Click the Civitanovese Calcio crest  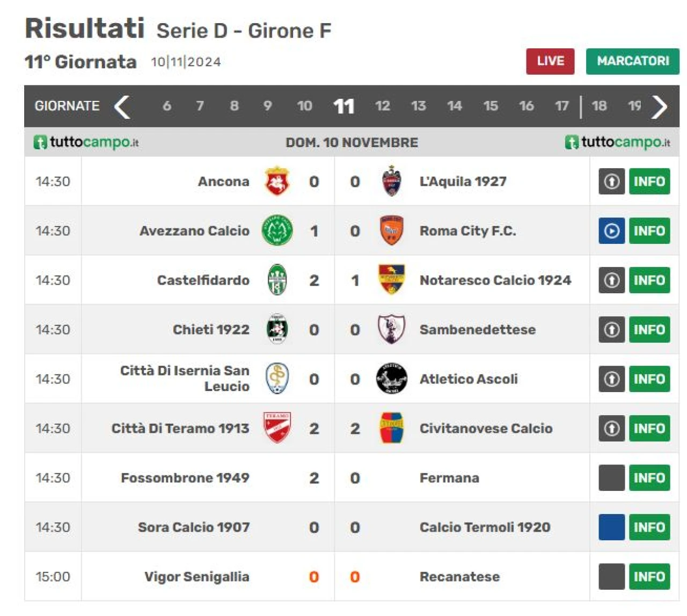coord(391,428)
